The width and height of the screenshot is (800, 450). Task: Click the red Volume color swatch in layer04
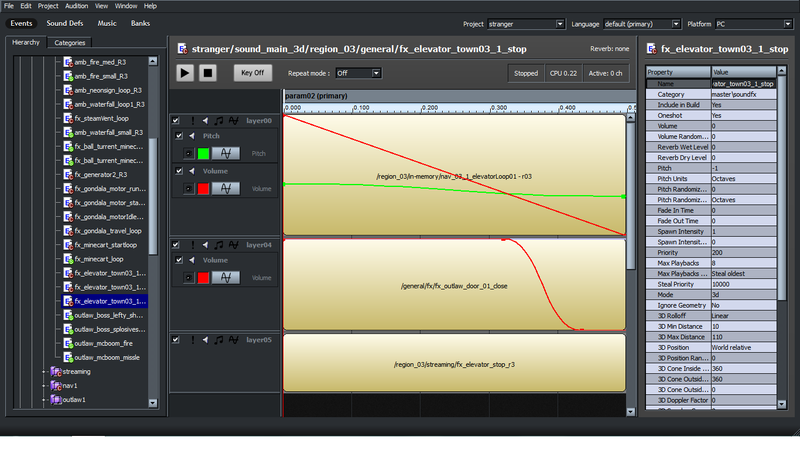(x=203, y=278)
